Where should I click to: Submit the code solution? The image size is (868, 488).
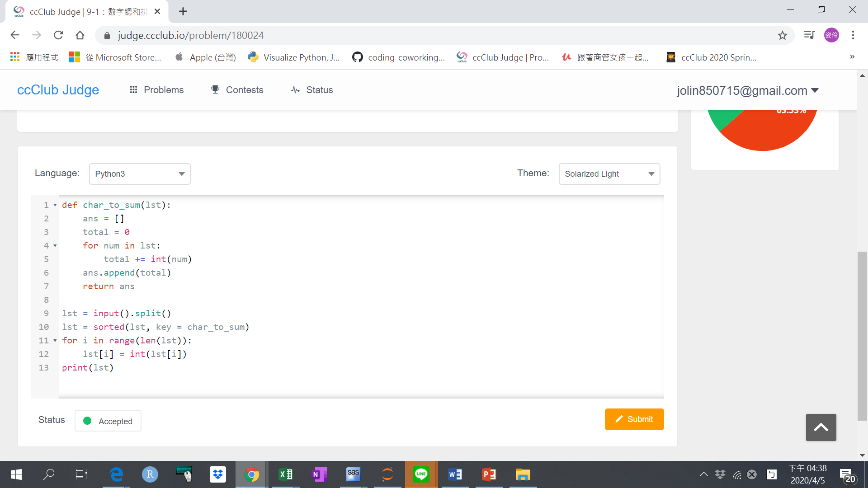coord(634,419)
